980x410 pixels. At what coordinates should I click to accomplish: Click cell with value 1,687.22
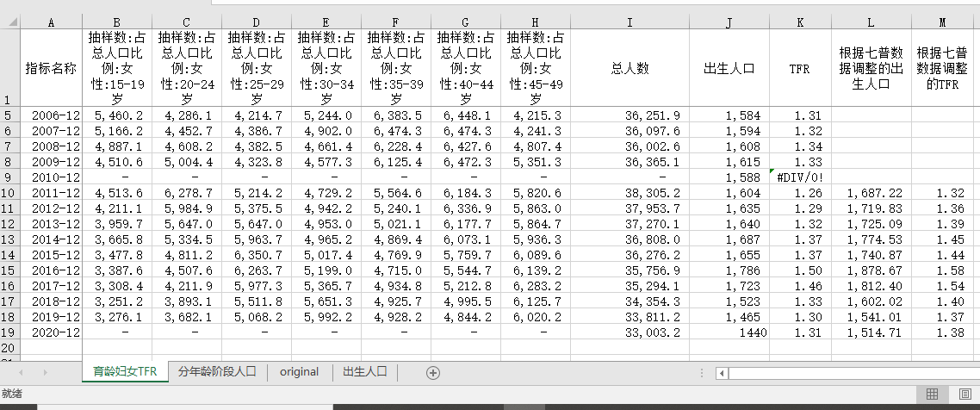871,192
